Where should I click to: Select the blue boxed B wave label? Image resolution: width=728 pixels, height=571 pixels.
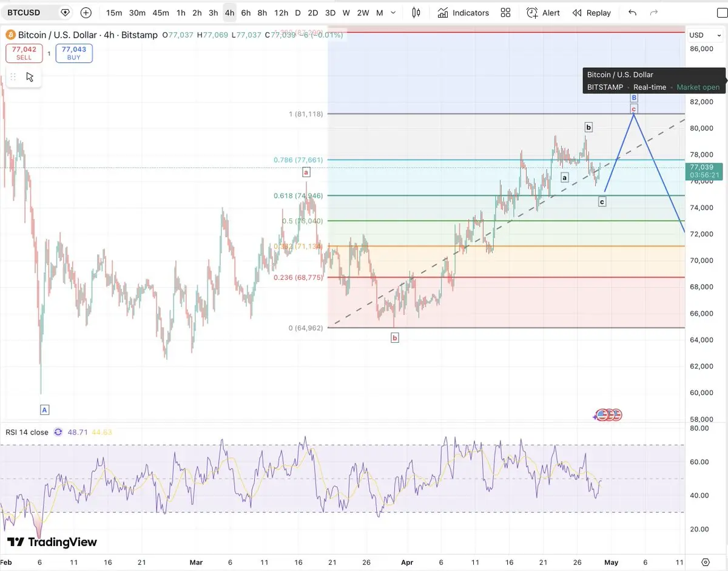click(x=634, y=98)
